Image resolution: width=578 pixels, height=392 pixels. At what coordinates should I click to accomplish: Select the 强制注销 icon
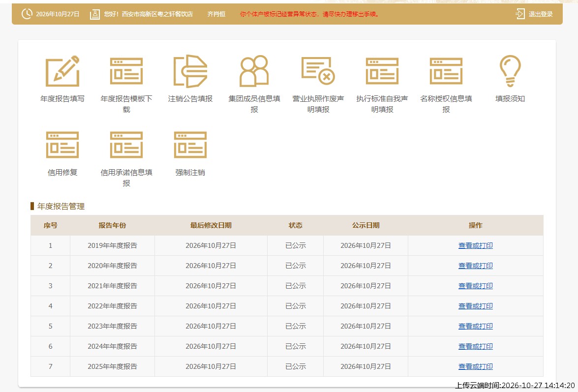pyautogui.click(x=190, y=145)
